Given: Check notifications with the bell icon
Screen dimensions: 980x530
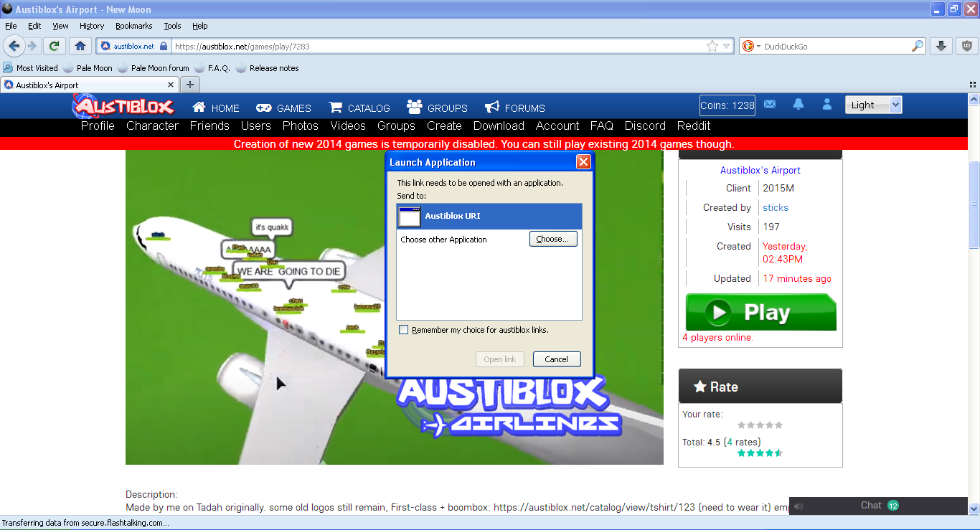Looking at the screenshot, I should pos(798,104).
